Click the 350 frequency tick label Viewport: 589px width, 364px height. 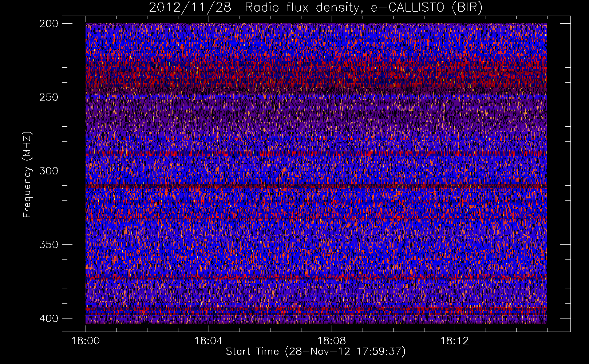tap(48, 245)
